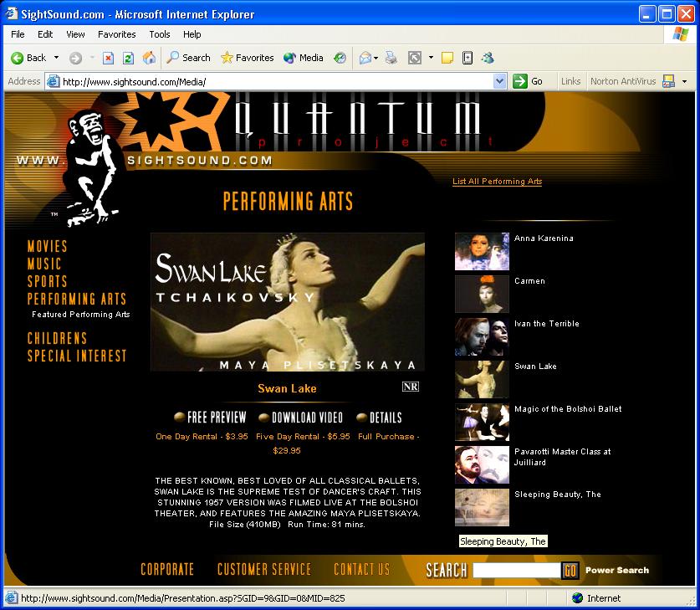Open the Messenger toolbar icon

[488, 58]
